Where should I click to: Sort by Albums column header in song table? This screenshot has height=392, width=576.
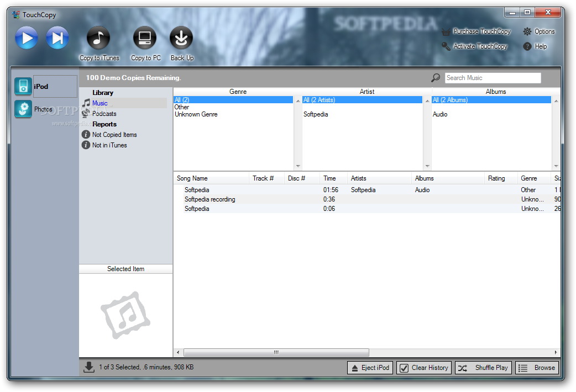point(448,178)
